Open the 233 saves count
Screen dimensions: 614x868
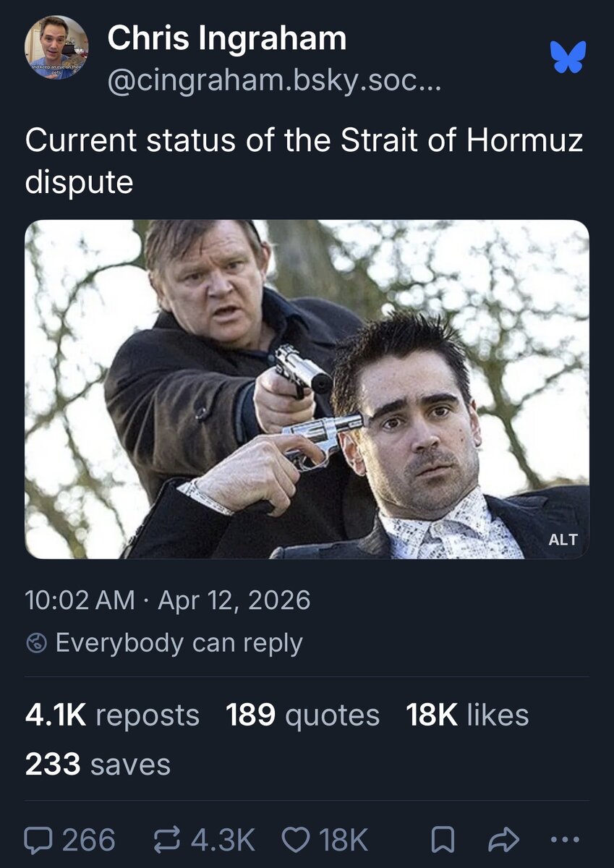click(x=98, y=764)
